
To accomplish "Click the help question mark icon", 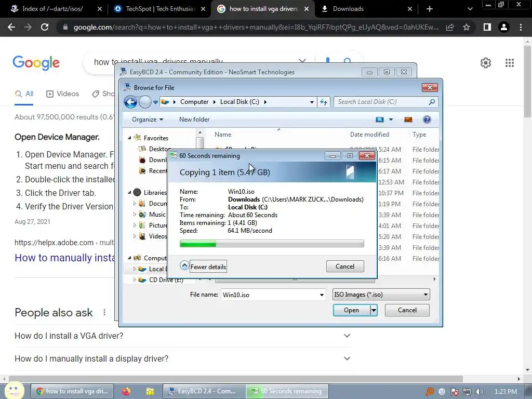I will click(427, 119).
